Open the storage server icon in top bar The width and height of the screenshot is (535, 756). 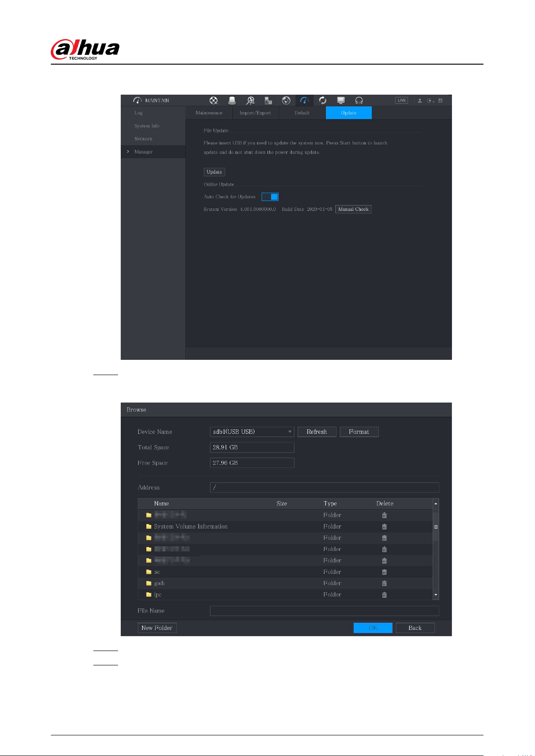268,101
